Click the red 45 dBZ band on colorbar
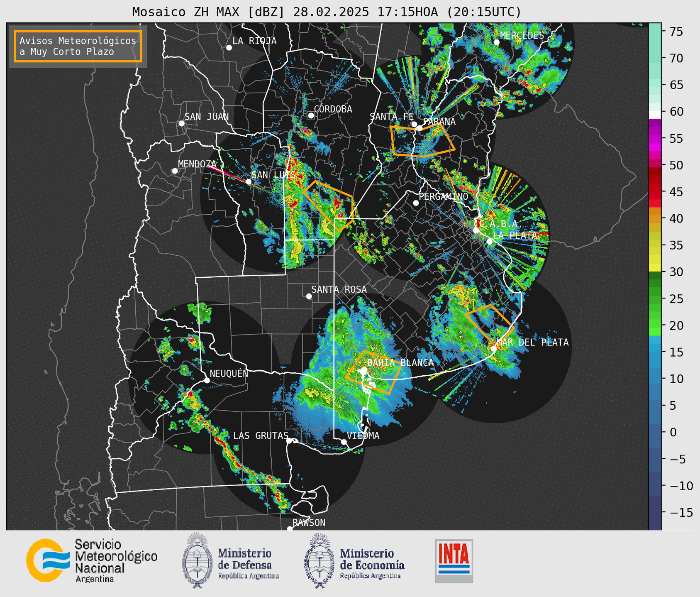This screenshot has width=700, height=597. click(x=655, y=191)
